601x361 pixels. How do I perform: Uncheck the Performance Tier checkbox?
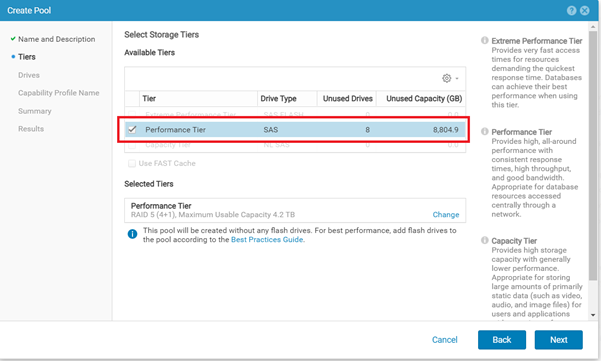(132, 130)
